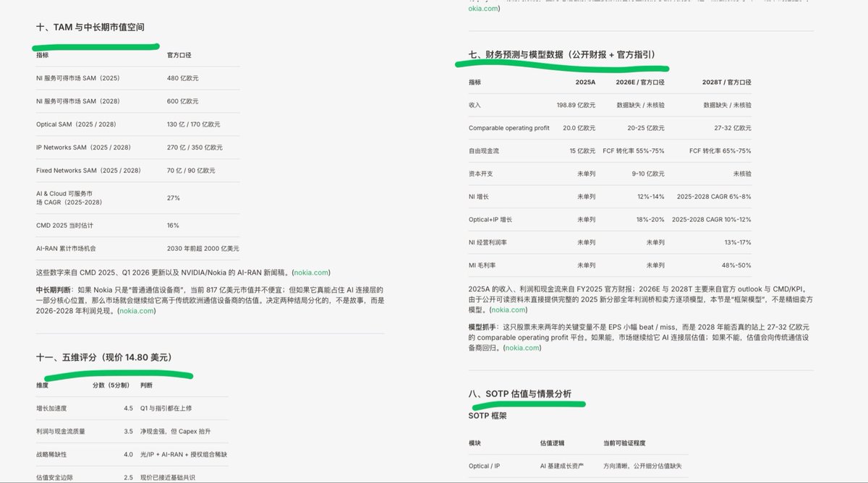The image size is (868, 483).
Task: Select the '198.89 亿欧元' revenue cell
Action: (575, 105)
